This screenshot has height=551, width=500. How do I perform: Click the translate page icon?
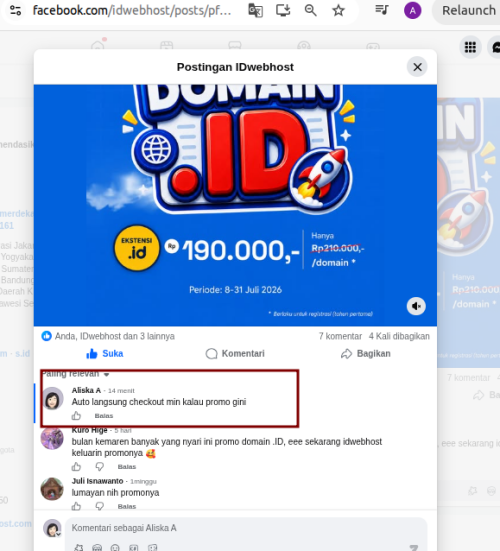pyautogui.click(x=255, y=11)
